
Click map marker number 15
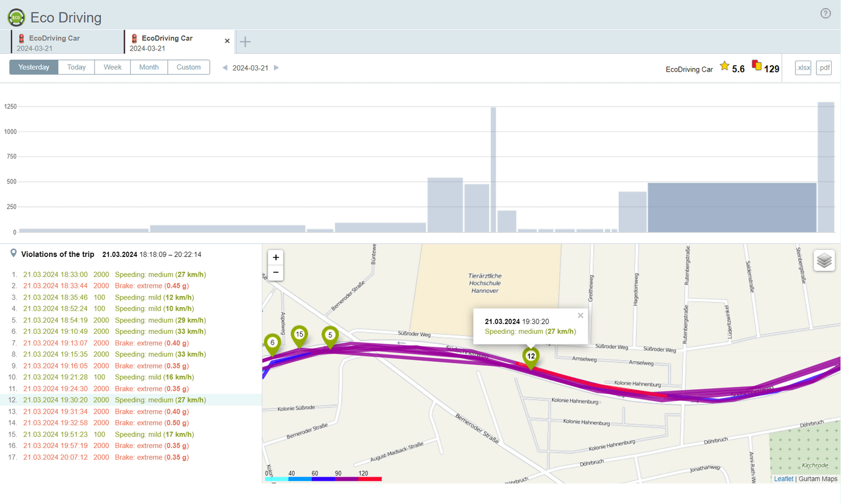[299, 335]
